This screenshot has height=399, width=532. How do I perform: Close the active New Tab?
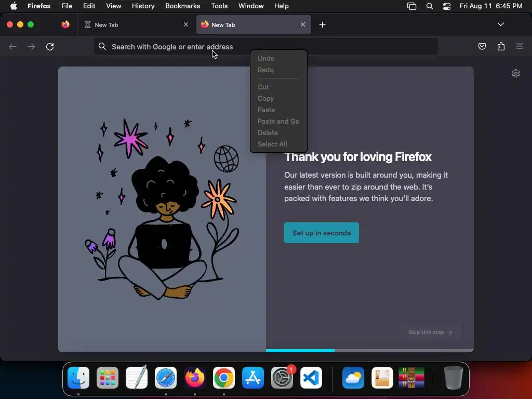303,24
